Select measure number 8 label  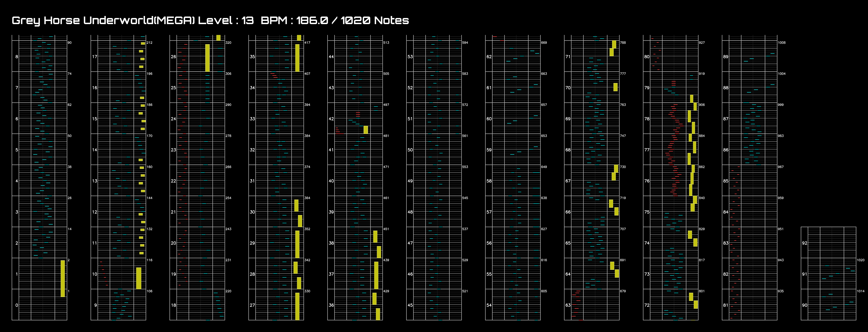17,56
